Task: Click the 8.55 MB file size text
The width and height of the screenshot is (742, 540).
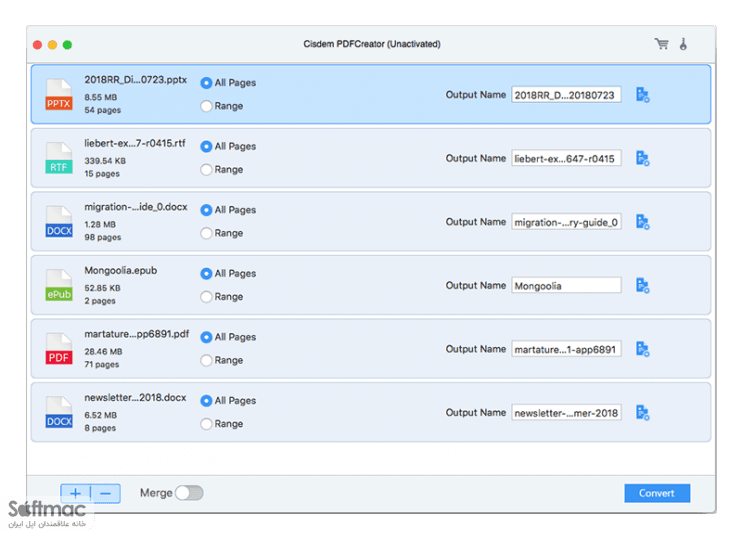Action: point(101,97)
